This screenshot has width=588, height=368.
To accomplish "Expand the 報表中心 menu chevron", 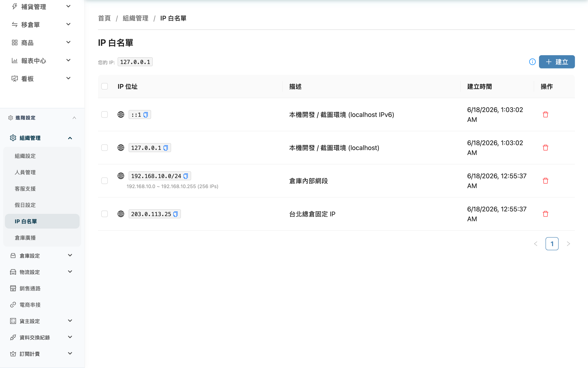I will pyautogui.click(x=69, y=60).
